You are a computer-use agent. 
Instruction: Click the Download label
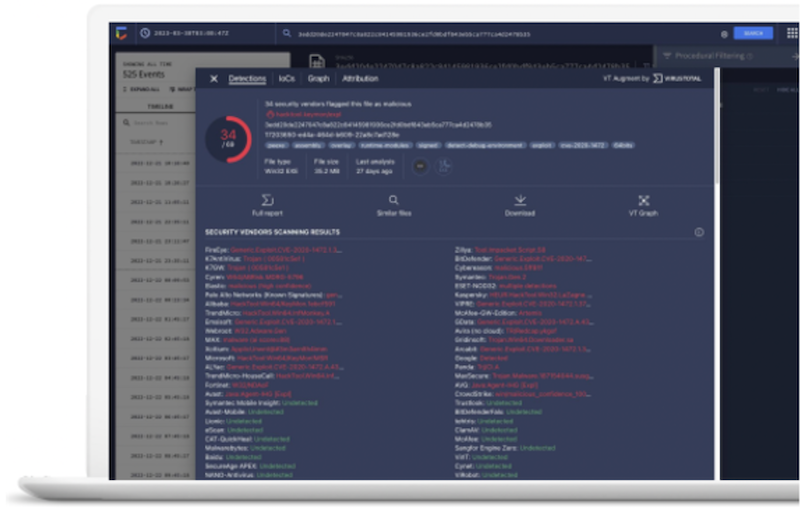[x=520, y=213]
